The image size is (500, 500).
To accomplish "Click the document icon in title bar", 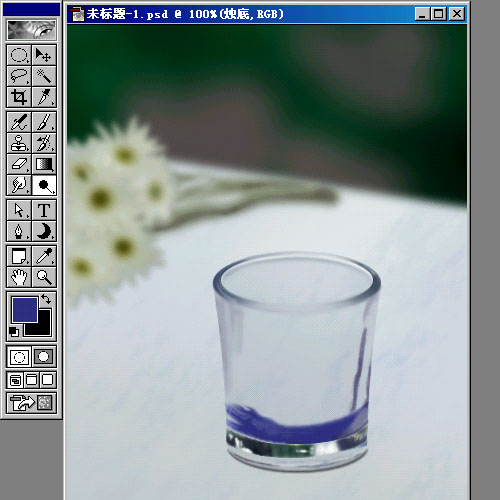I will 78,14.
